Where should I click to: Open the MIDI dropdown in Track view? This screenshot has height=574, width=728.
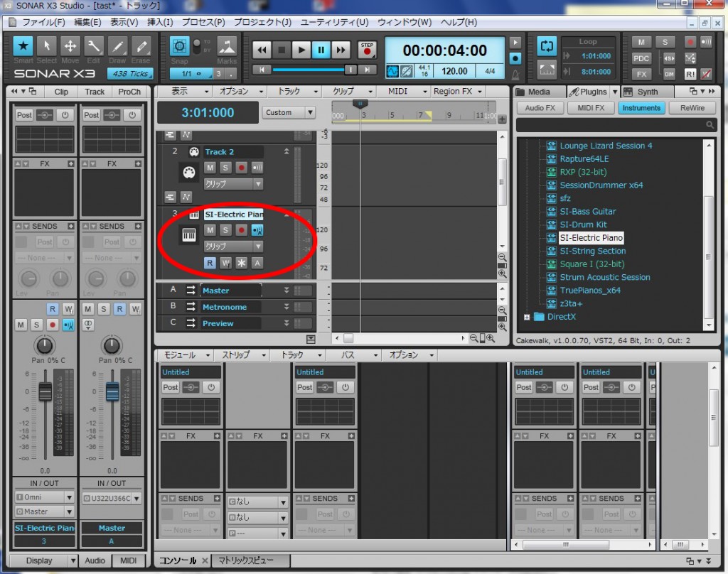[407, 92]
